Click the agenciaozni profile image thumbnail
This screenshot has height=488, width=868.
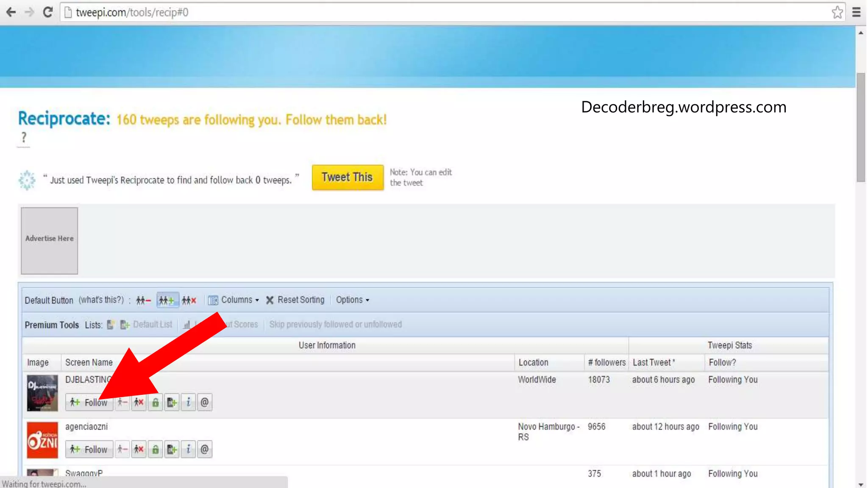pyautogui.click(x=42, y=440)
